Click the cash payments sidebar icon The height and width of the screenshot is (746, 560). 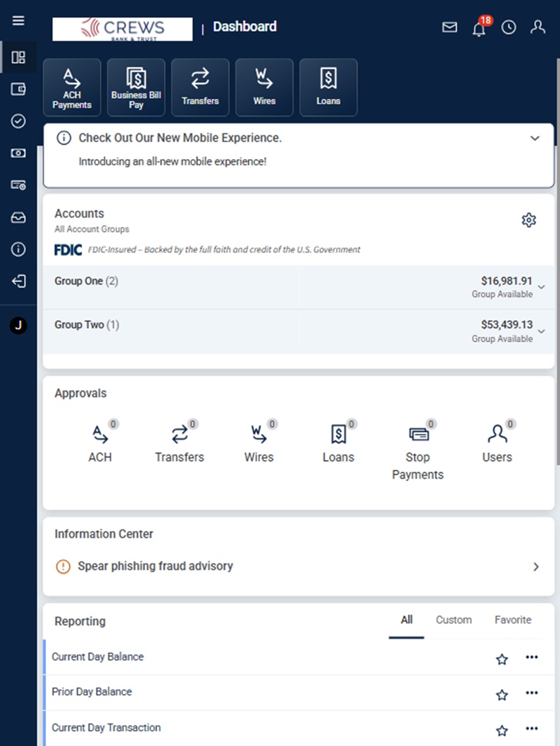[19, 153]
